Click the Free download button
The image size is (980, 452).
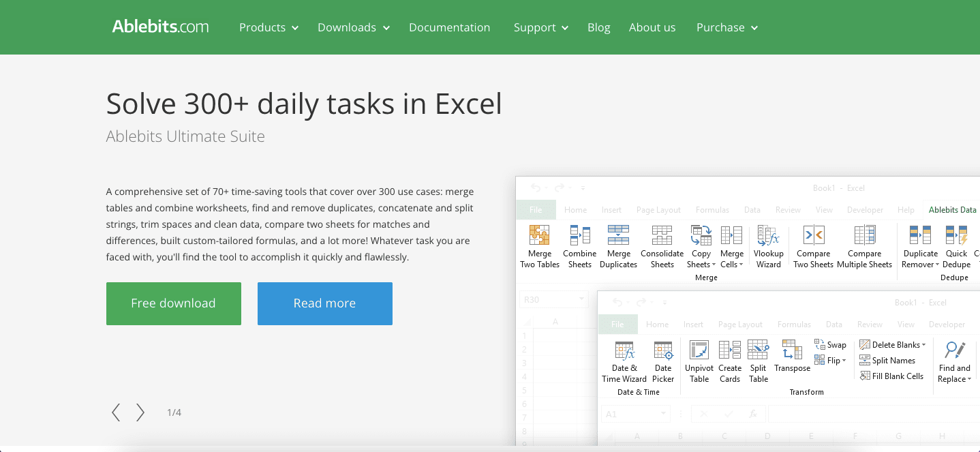174,303
